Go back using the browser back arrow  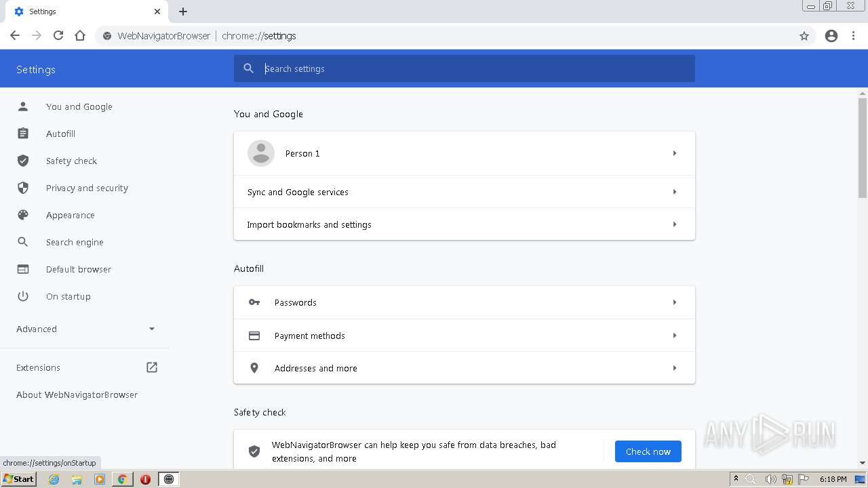click(x=15, y=36)
